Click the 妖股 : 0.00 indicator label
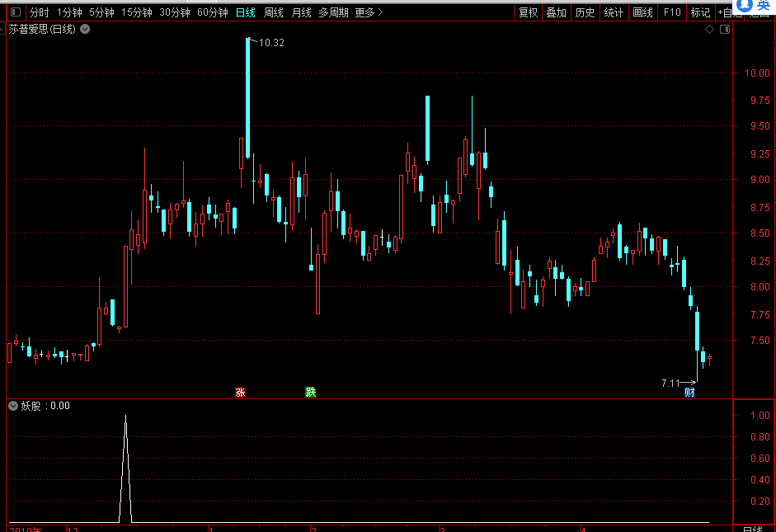 [x=45, y=406]
